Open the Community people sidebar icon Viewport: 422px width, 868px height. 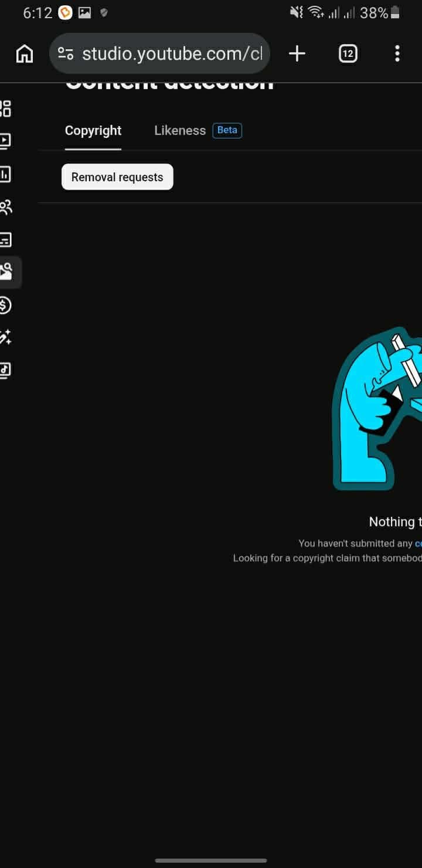5,206
